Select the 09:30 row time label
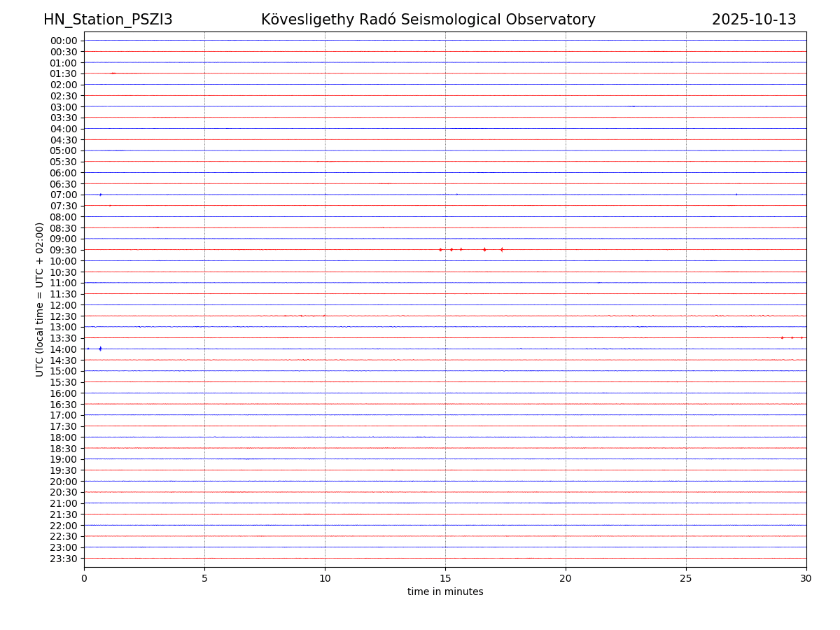Viewport: 840px width, 630px height. pos(63,250)
